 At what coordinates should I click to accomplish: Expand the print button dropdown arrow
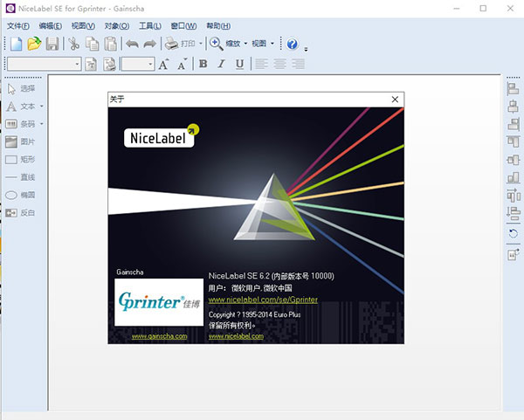tap(201, 44)
